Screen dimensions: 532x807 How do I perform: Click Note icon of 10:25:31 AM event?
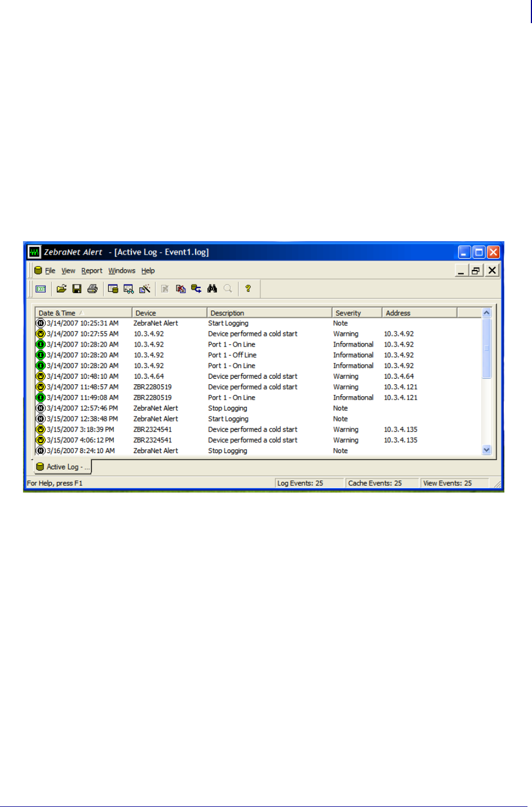click(x=41, y=323)
